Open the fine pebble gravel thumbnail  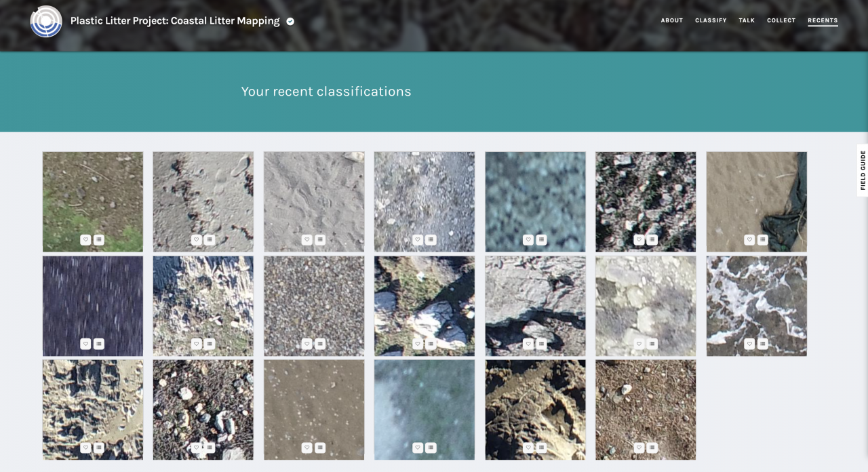point(314,306)
